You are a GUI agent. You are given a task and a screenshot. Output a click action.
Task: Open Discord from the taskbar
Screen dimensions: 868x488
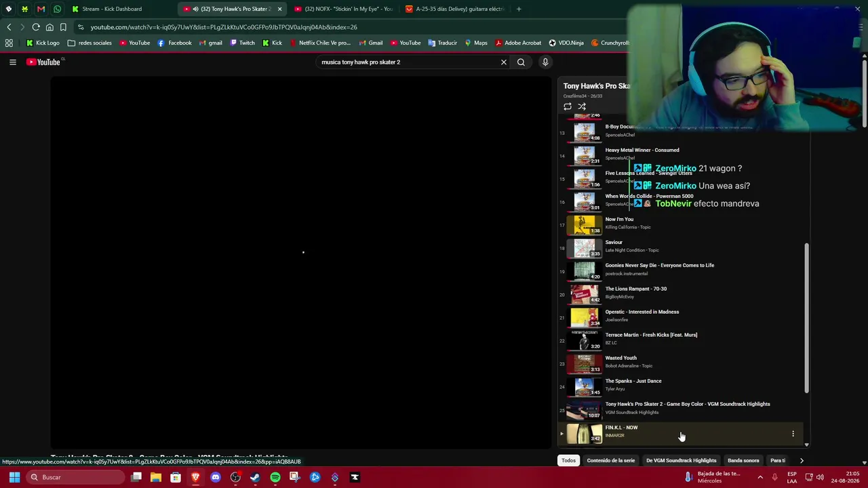216,477
